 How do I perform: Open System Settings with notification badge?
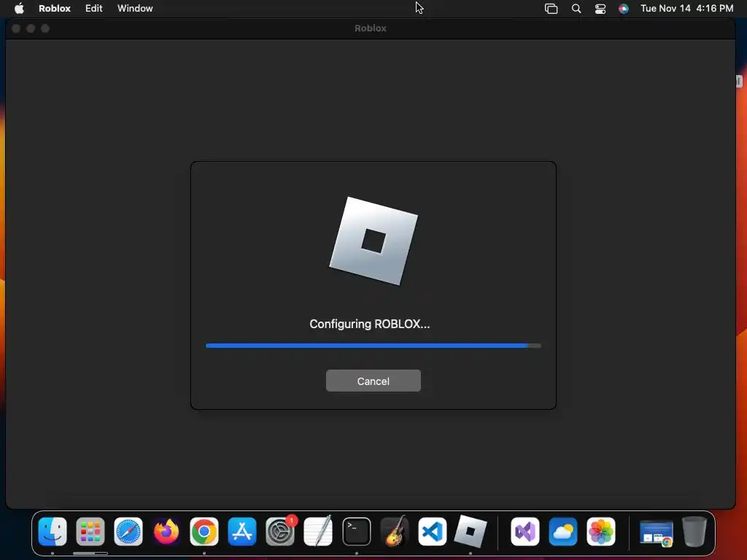click(280, 532)
